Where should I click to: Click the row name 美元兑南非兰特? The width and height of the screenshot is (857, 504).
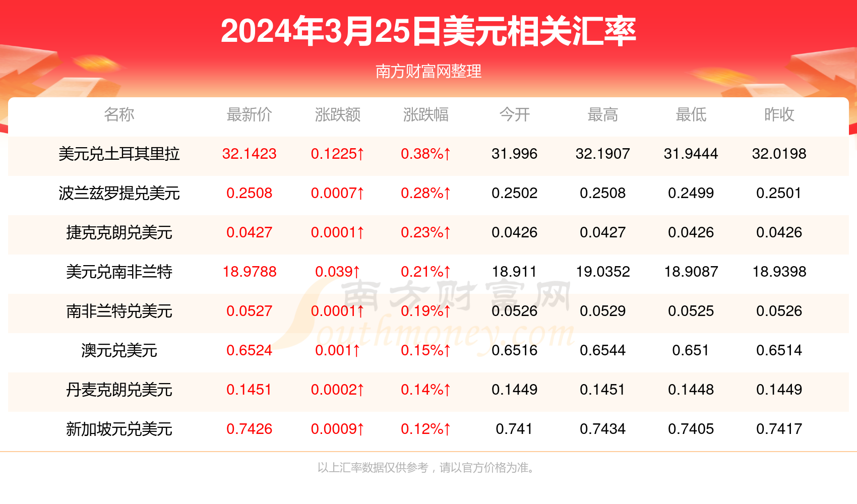[119, 272]
